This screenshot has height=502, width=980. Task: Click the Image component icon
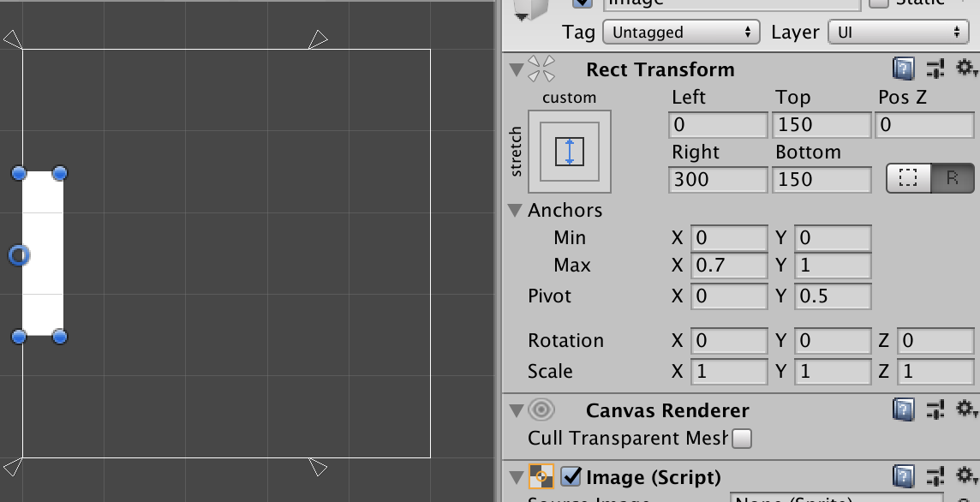tap(540, 476)
